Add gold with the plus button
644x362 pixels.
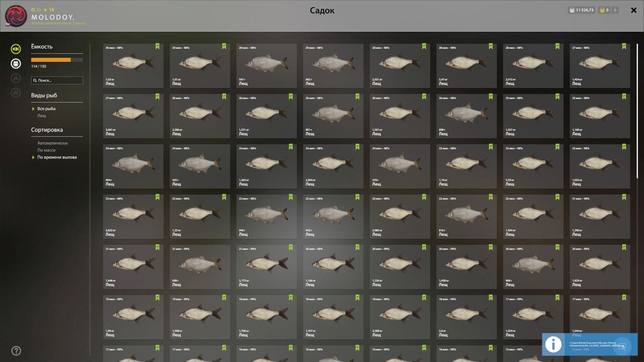pyautogui.click(x=615, y=10)
